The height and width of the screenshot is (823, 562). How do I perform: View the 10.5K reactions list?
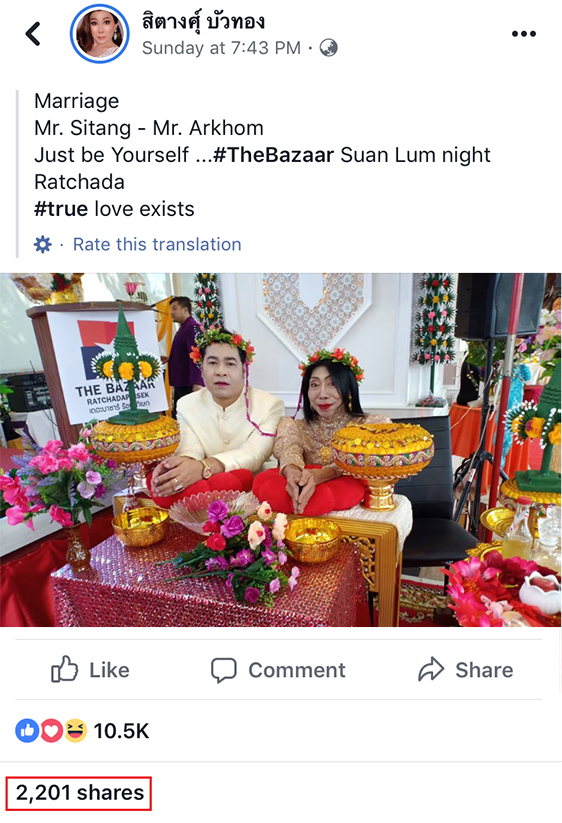point(121,731)
